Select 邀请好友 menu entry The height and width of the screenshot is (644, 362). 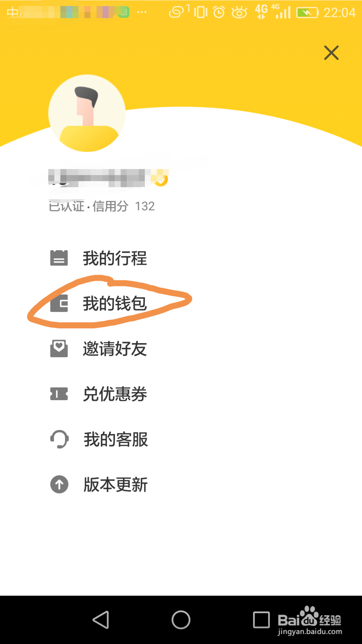click(115, 349)
